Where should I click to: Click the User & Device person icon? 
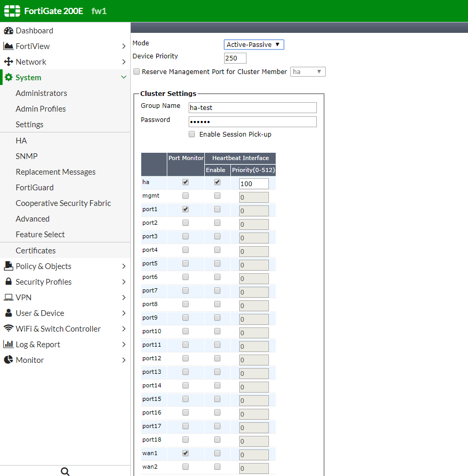[8, 313]
